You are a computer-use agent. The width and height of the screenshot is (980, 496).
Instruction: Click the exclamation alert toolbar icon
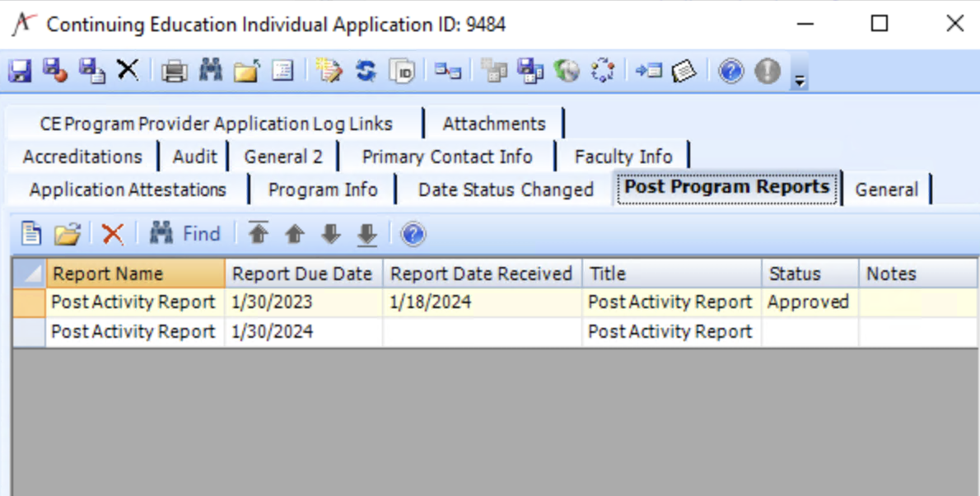[x=766, y=70]
